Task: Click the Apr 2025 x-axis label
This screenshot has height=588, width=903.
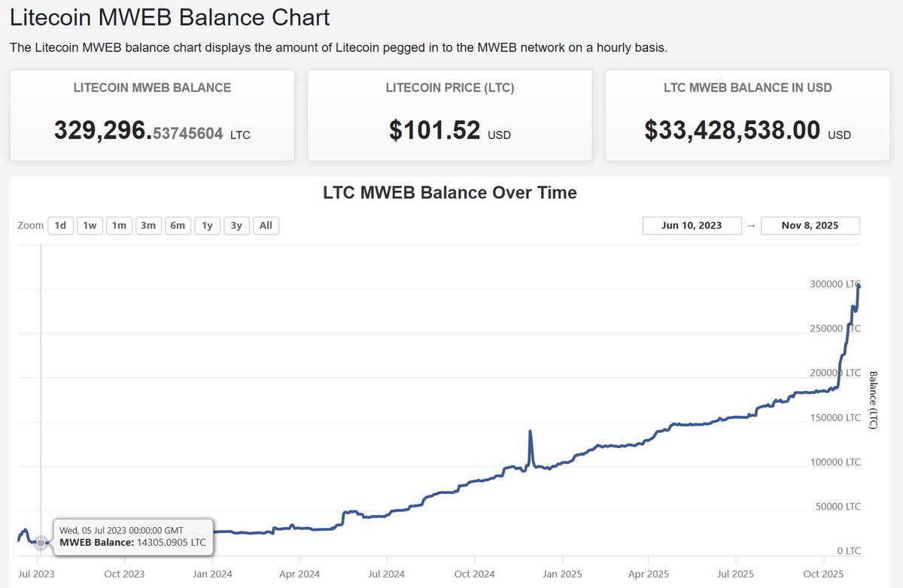Action: click(x=649, y=572)
